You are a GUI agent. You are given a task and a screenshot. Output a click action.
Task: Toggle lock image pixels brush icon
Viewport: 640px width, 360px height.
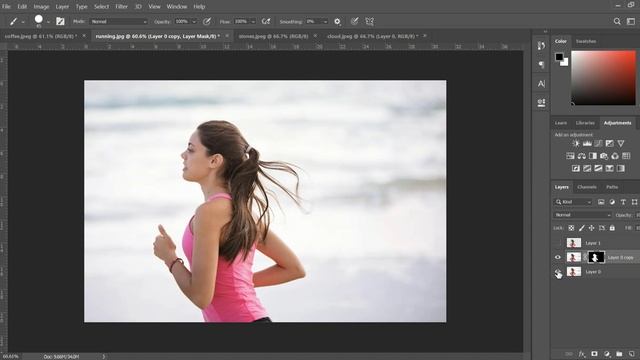pos(582,228)
